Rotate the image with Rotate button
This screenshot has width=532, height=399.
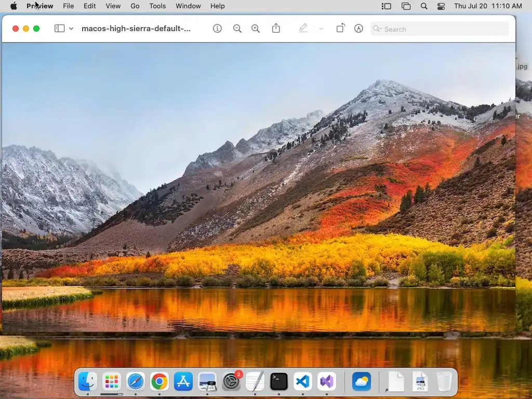click(340, 28)
